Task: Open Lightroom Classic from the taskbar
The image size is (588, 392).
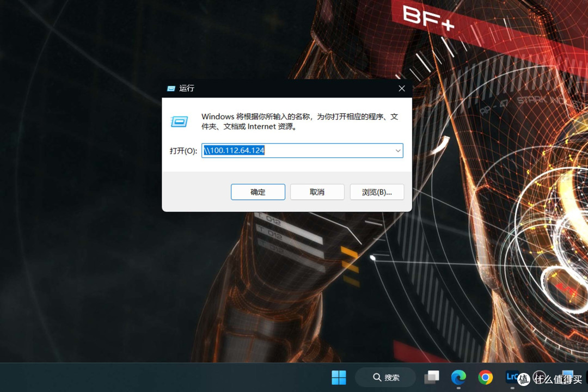Action: click(x=512, y=377)
